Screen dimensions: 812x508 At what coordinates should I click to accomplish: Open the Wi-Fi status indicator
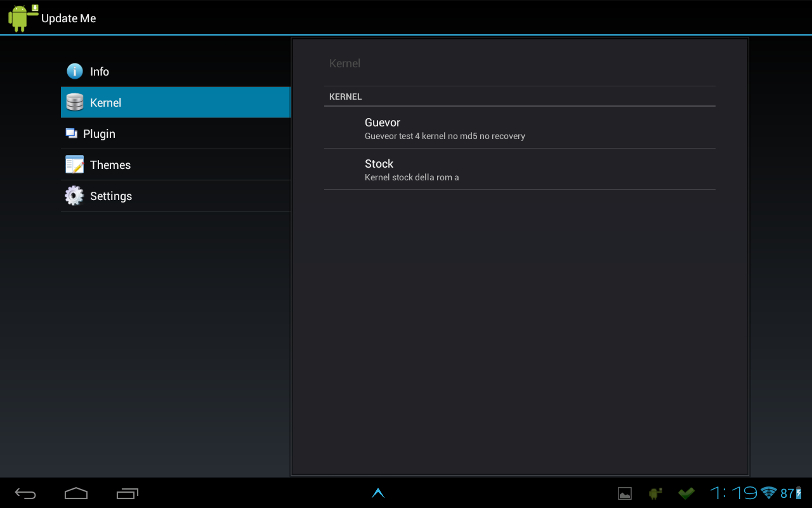[x=769, y=493]
